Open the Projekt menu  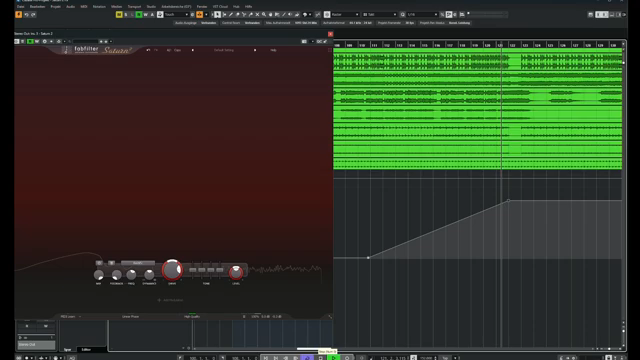(x=56, y=7)
